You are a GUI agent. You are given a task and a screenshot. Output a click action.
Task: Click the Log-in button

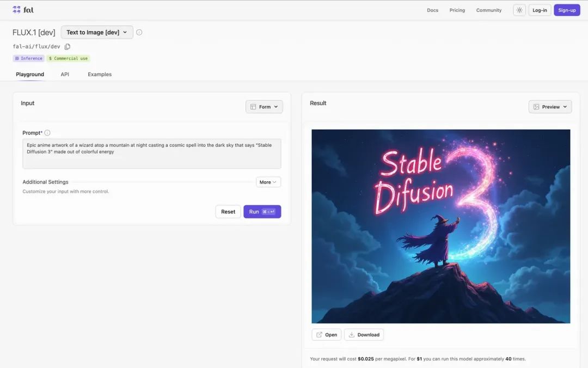(x=540, y=10)
